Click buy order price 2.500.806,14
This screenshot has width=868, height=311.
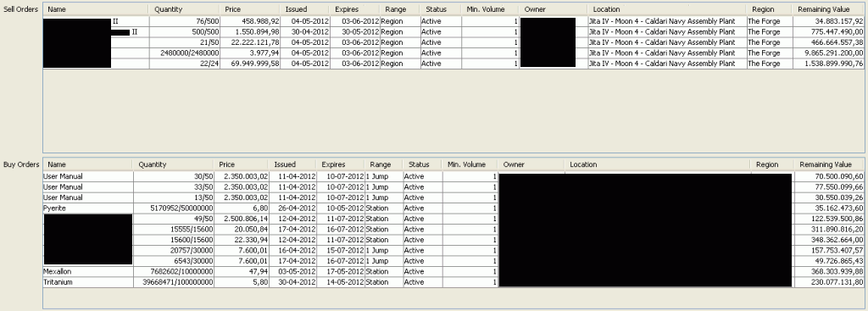tap(245, 219)
